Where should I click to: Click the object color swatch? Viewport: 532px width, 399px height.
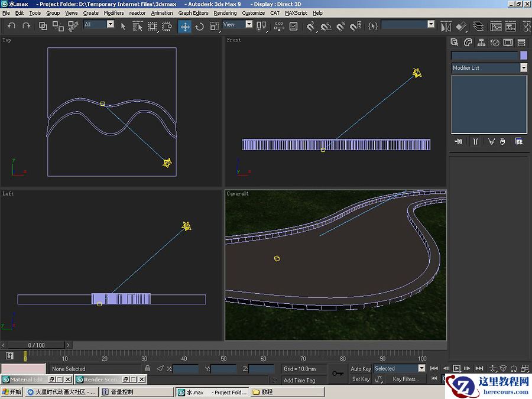coord(523,55)
